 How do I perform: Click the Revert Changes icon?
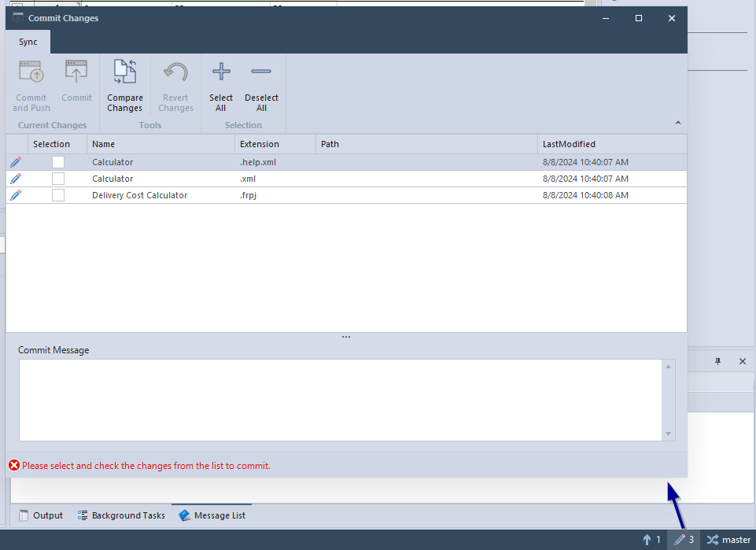coord(175,72)
